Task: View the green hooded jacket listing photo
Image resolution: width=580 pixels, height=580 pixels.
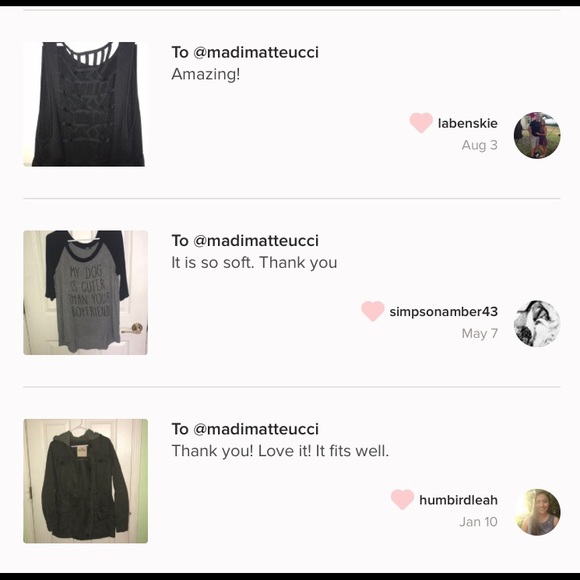Action: point(85,481)
